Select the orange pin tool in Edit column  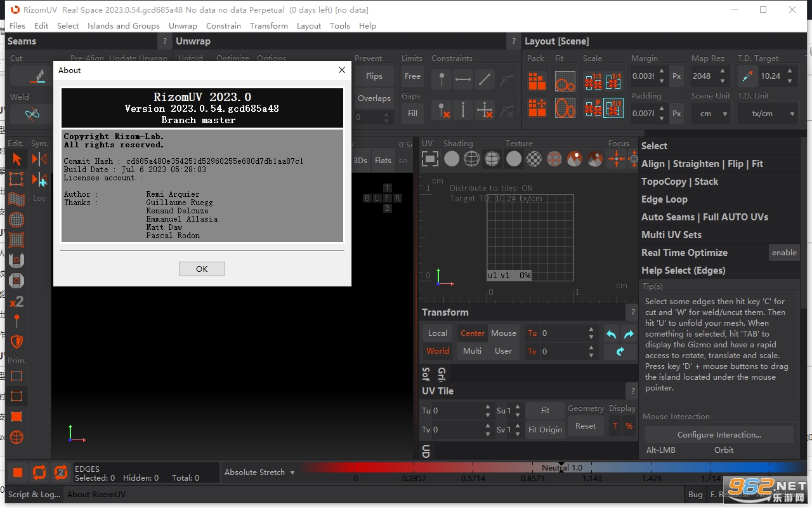click(17, 321)
